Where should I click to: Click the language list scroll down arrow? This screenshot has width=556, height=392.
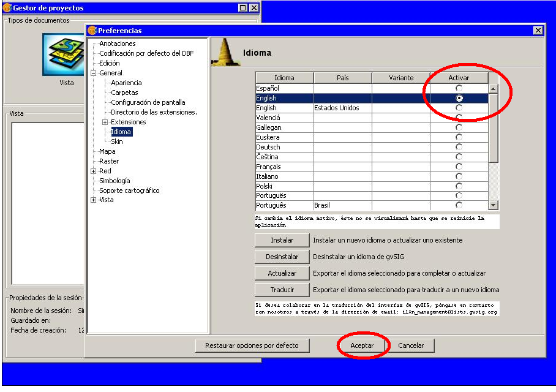[494, 205]
